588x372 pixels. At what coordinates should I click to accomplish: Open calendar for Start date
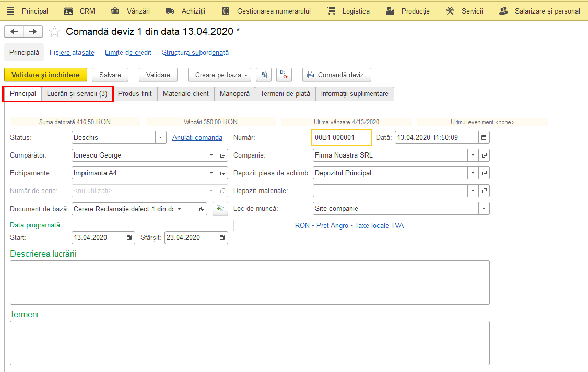click(129, 237)
